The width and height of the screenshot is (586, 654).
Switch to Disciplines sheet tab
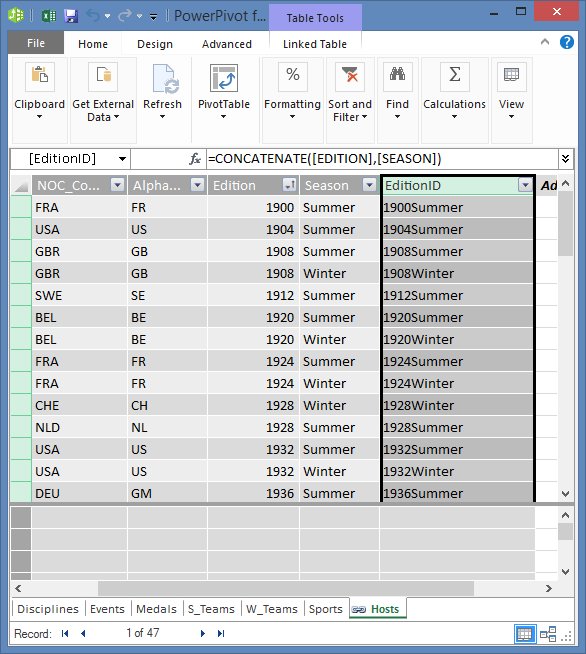(48, 609)
